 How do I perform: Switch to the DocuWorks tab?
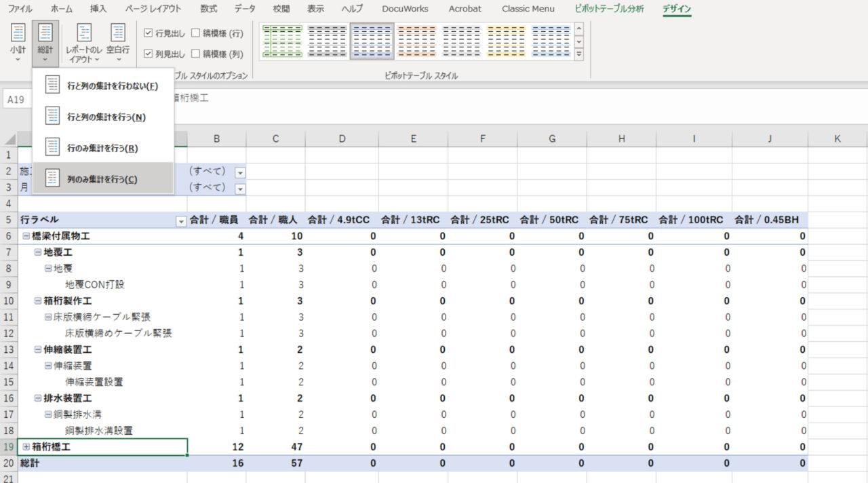pyautogui.click(x=406, y=9)
